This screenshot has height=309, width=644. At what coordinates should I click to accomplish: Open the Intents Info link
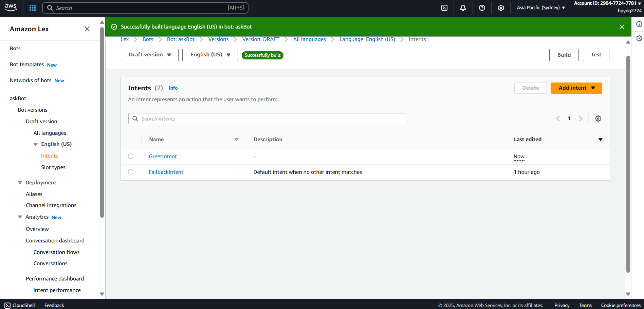pos(173,88)
